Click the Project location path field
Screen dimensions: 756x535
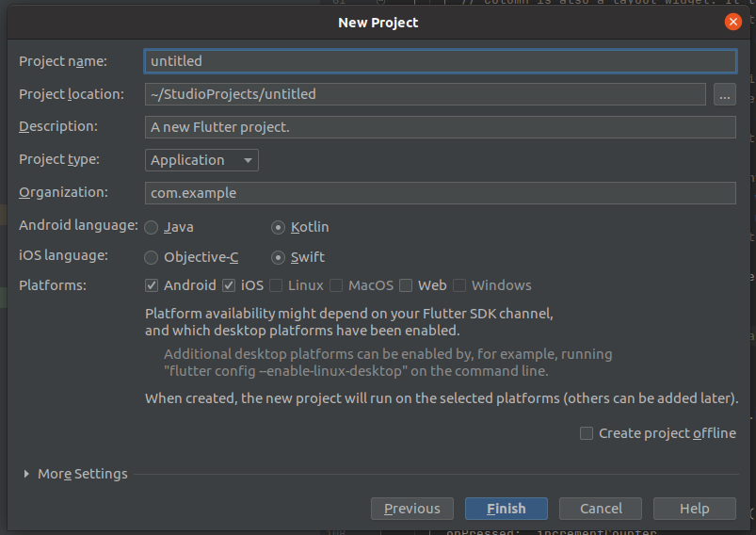click(x=426, y=94)
